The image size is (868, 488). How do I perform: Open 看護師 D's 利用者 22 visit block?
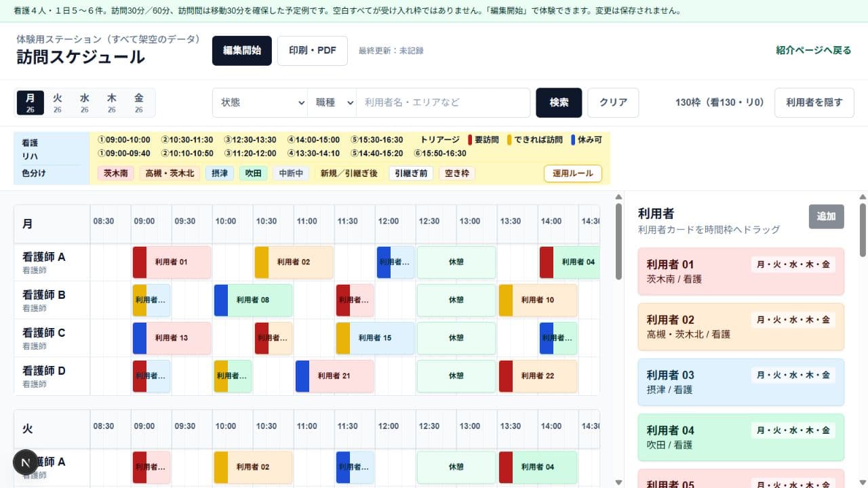pyautogui.click(x=538, y=376)
